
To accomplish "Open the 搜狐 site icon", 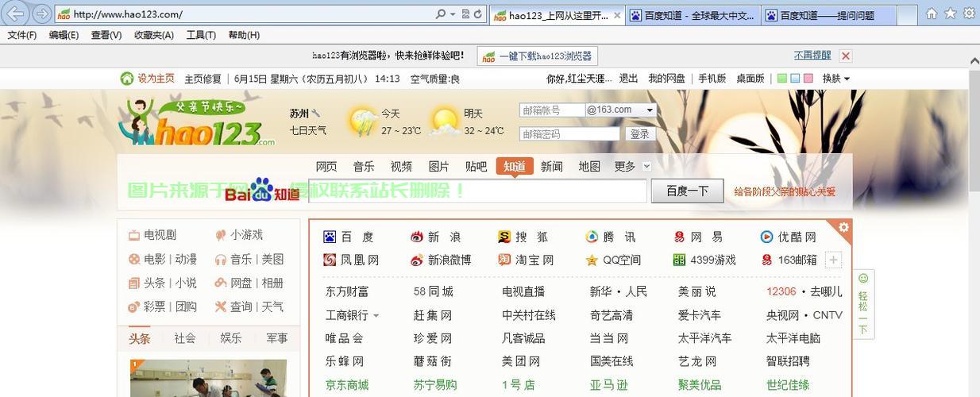I will pos(504,237).
